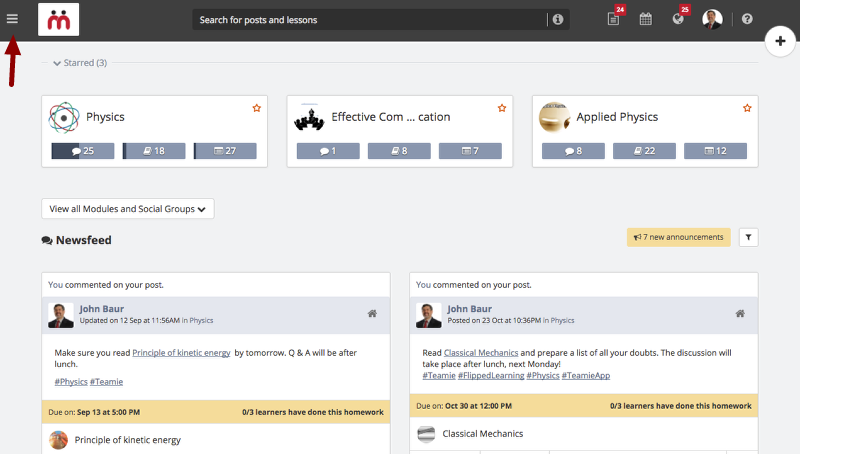This screenshot has width=847, height=454.
Task: Unstar the Physics module
Action: (x=257, y=108)
